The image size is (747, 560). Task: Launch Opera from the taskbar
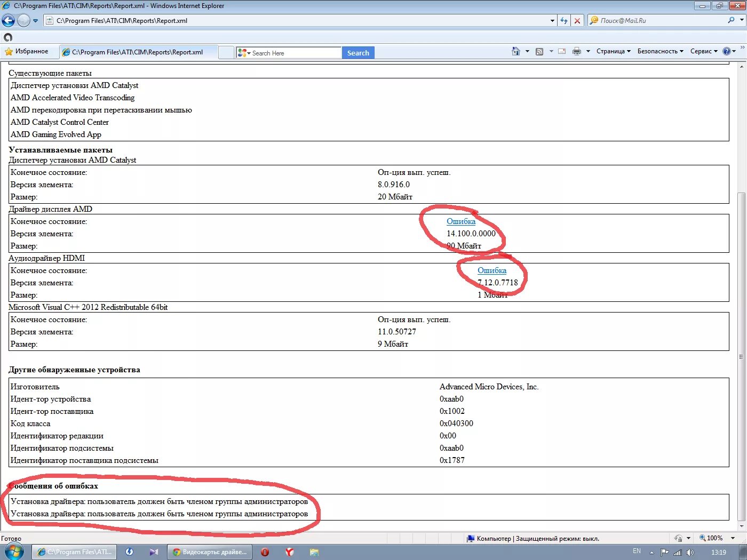pyautogui.click(x=265, y=552)
